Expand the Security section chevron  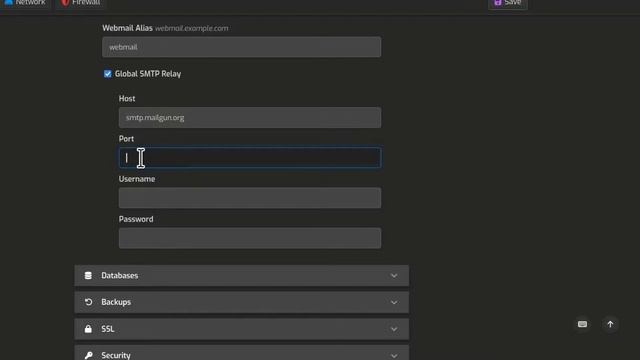point(394,356)
